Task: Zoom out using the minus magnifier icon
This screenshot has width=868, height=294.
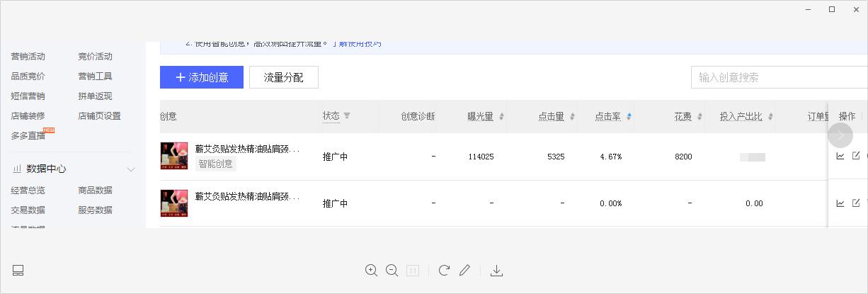Action: [392, 270]
